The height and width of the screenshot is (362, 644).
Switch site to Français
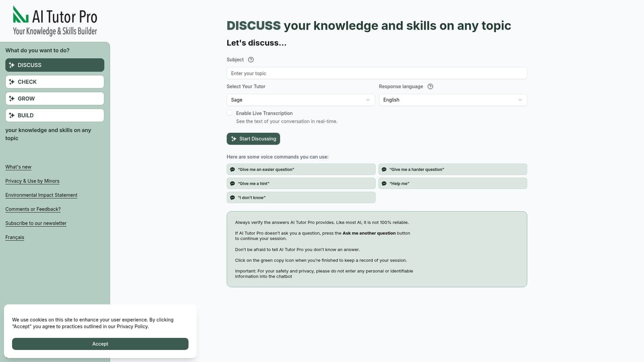[15, 237]
